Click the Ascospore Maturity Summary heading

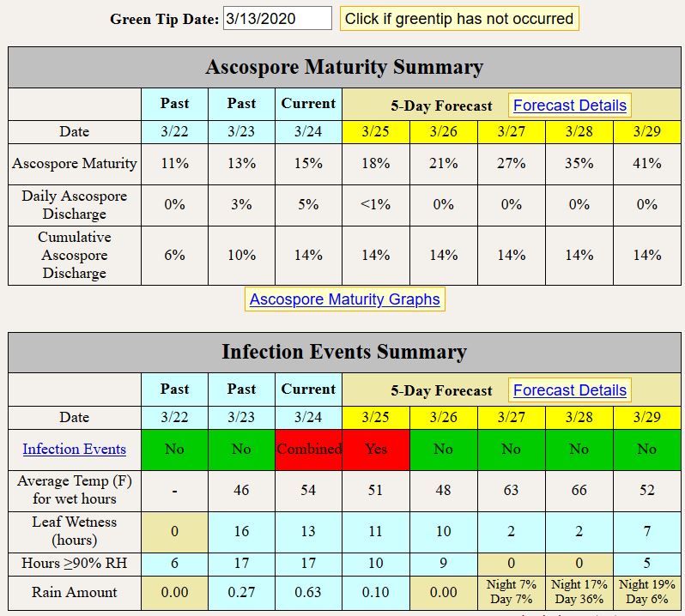tap(345, 67)
